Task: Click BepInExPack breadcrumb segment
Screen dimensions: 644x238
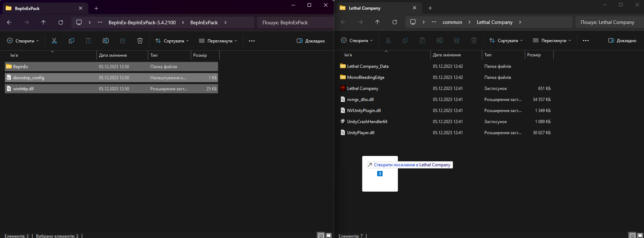Action: pos(204,22)
